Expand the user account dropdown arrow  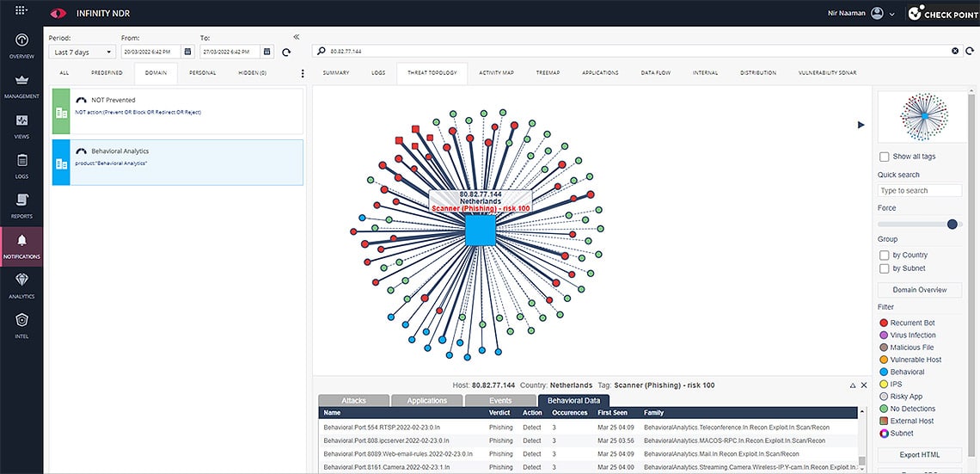point(891,13)
